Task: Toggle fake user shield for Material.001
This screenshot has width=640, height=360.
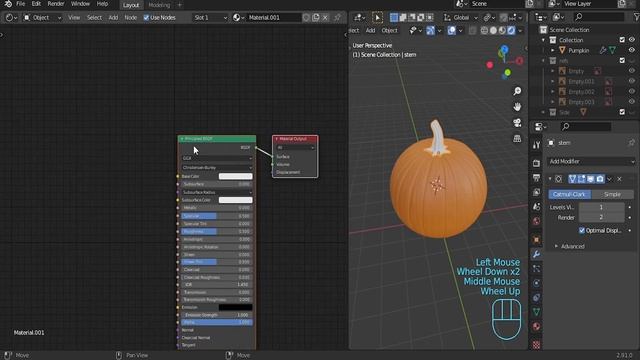Action: tap(306, 18)
